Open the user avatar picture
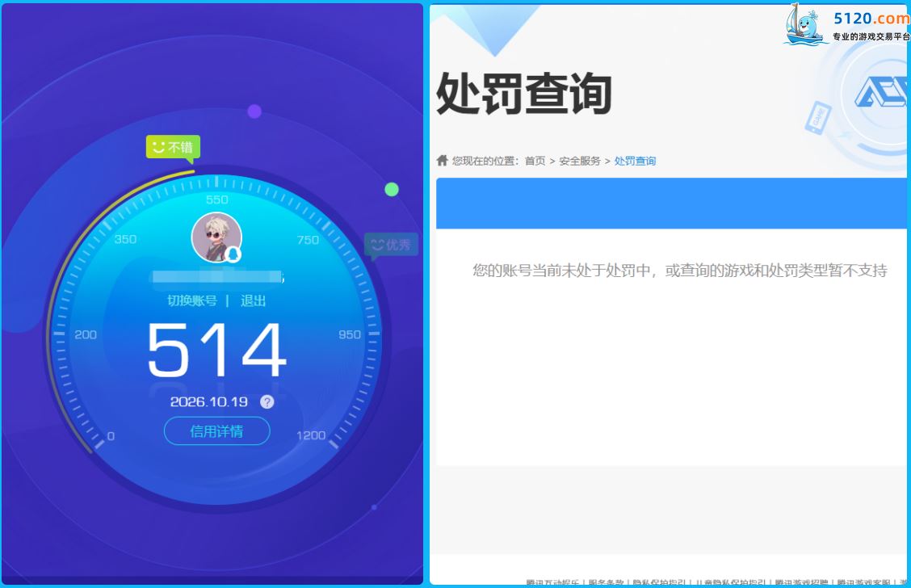The height and width of the screenshot is (588, 911). [216, 237]
